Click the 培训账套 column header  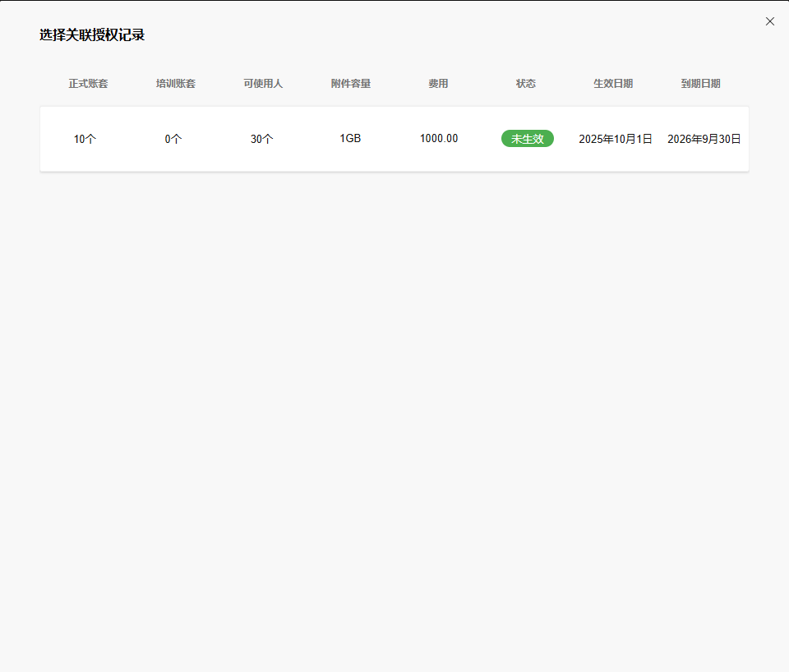click(176, 84)
